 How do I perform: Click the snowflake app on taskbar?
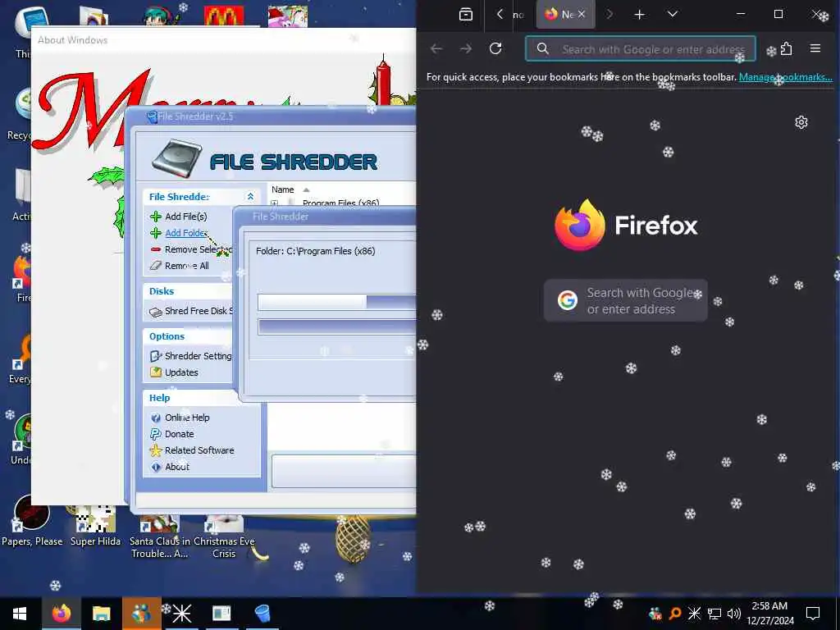click(181, 614)
